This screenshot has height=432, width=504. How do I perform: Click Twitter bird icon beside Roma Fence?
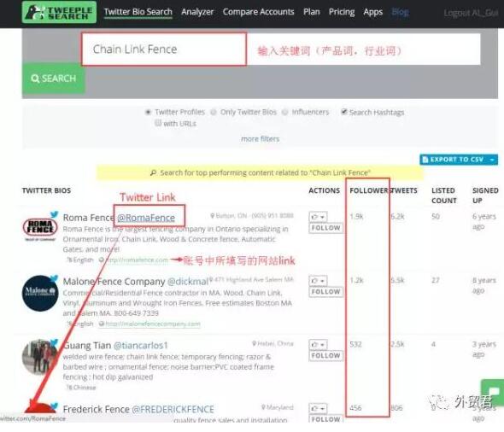click(x=55, y=214)
